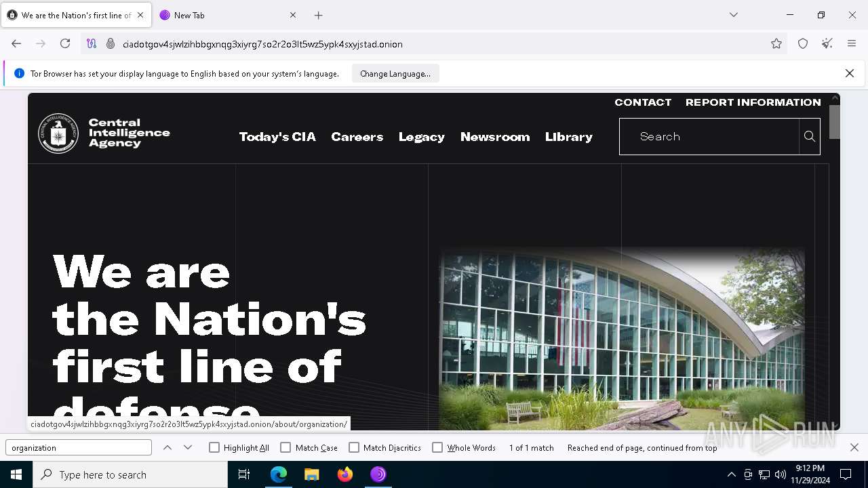
Task: Bookmark this page with star icon
Action: pyautogui.click(x=776, y=43)
